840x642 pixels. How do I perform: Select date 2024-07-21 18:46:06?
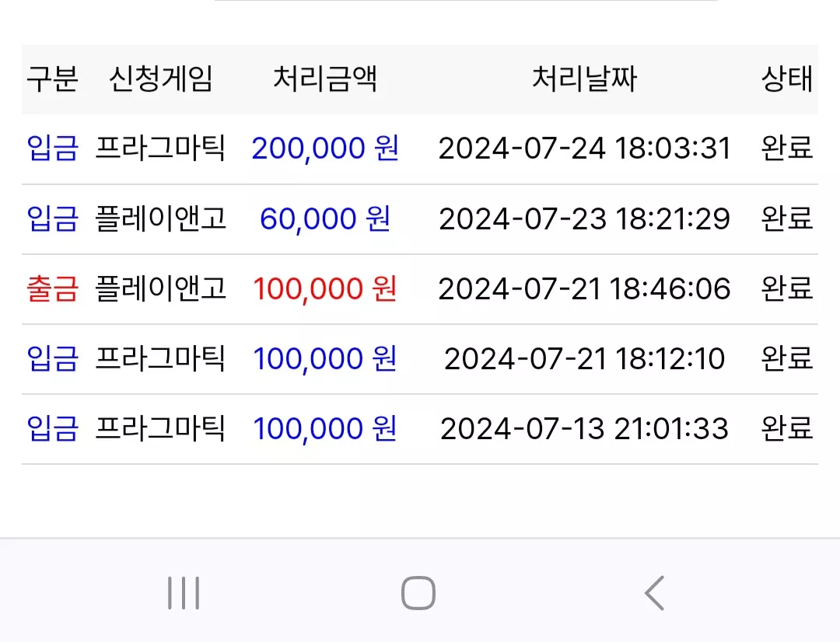pos(584,288)
